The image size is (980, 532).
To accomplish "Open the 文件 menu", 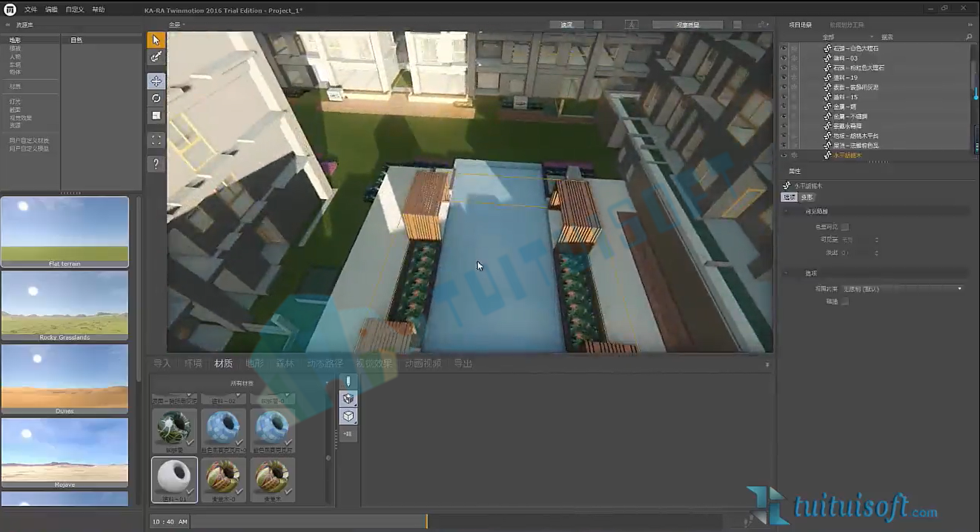I will (x=30, y=10).
